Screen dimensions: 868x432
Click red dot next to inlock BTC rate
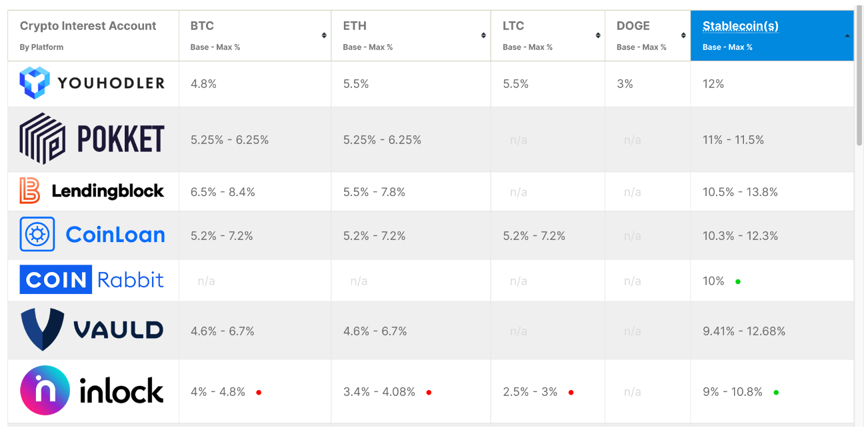pos(259,393)
